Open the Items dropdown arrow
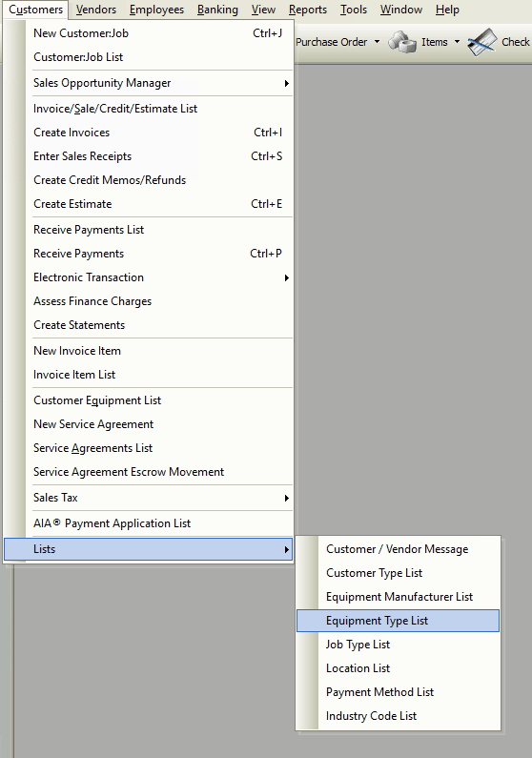 coord(457,42)
